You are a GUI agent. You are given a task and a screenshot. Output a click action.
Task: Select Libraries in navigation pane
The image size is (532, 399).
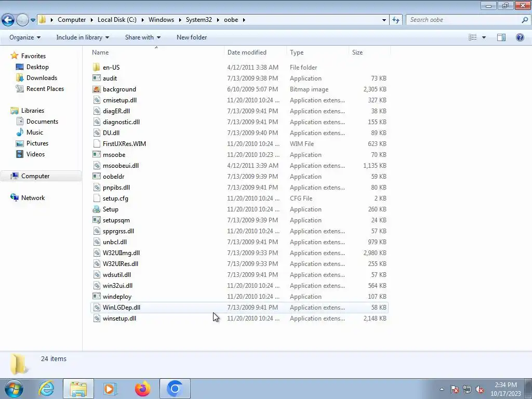33,111
